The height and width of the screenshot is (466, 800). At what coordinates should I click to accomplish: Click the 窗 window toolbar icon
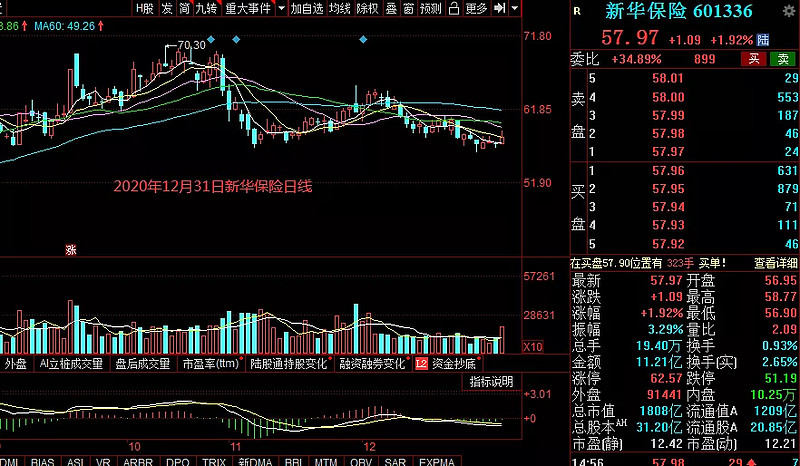408,8
